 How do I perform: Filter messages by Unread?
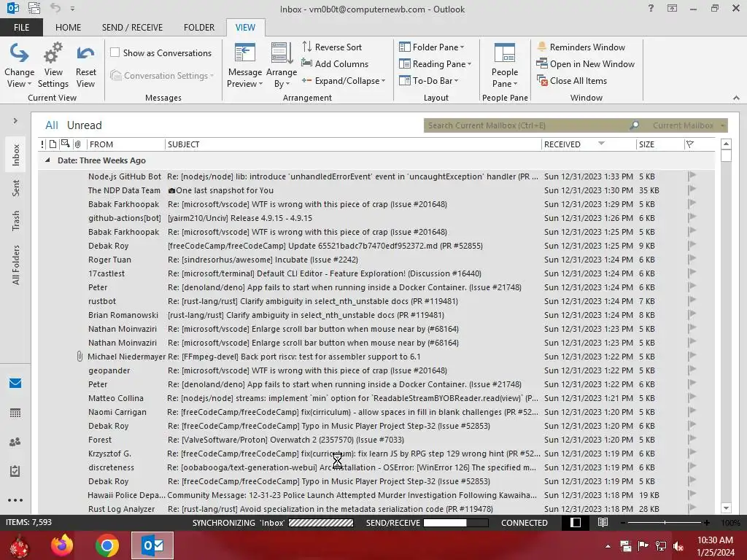click(85, 125)
